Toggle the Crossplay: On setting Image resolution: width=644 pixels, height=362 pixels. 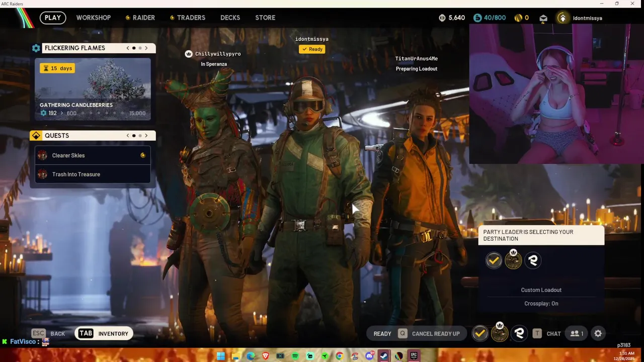pos(541,304)
